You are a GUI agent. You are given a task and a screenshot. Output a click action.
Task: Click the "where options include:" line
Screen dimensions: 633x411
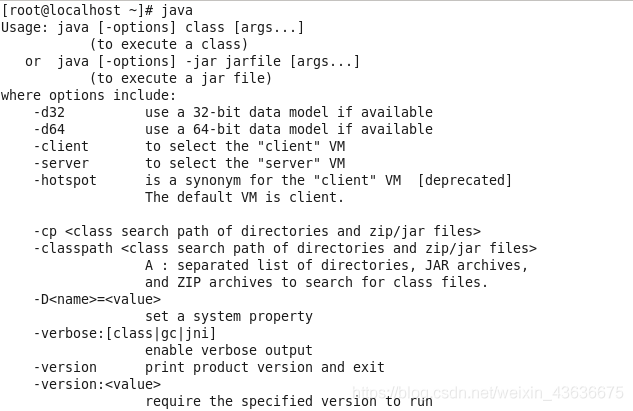click(x=88, y=96)
